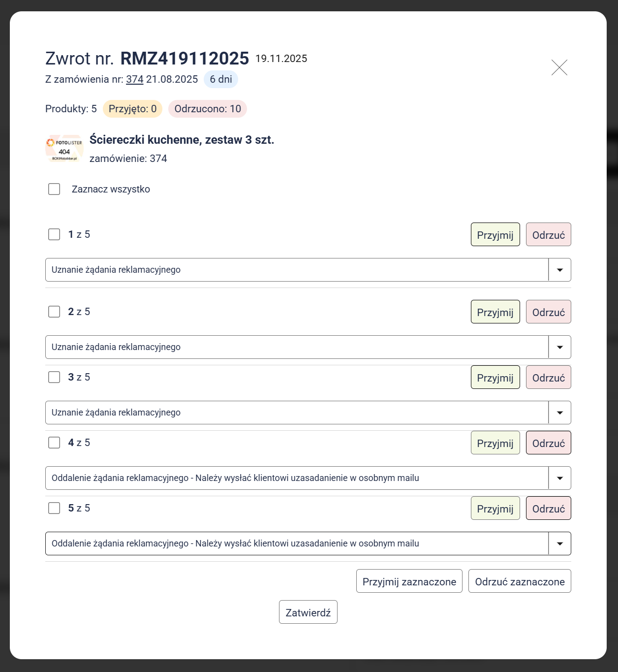
Task: Expand the decision dropdown for item 2
Action: tap(559, 347)
